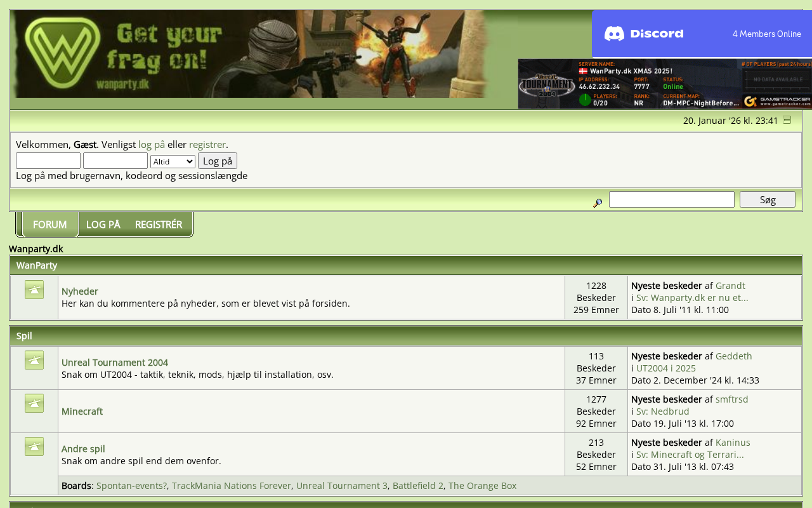Open the Battlefield 2 sub-board
Image resolution: width=812 pixels, height=508 pixels.
(418, 486)
